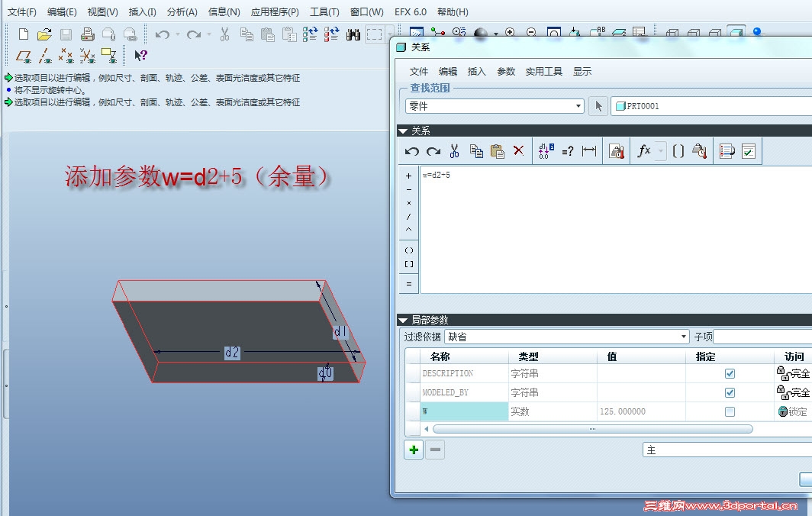Open the 分析(A) menu
Screen dimensions: 812x516
[182, 12]
